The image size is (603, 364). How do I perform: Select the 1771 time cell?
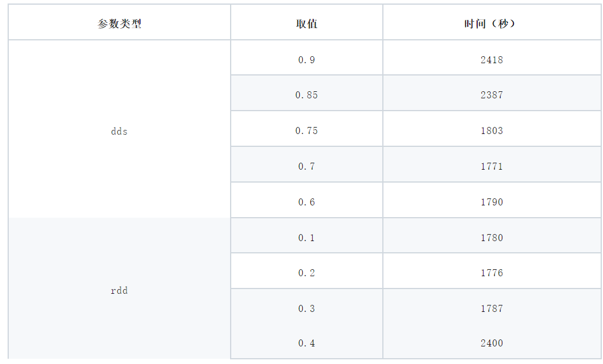492,166
